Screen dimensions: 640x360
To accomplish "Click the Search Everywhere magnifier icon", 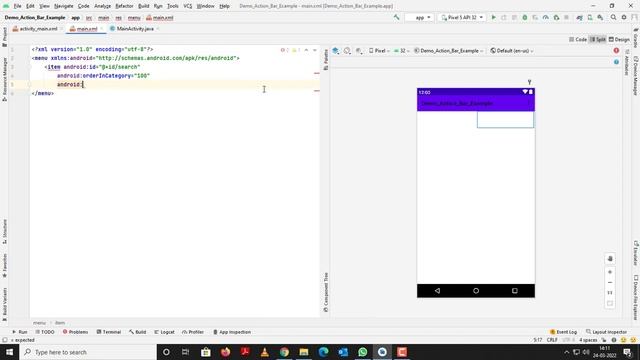I will 613,18.
